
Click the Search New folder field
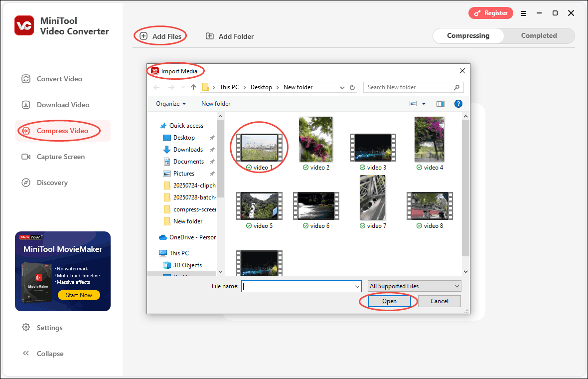tap(413, 87)
